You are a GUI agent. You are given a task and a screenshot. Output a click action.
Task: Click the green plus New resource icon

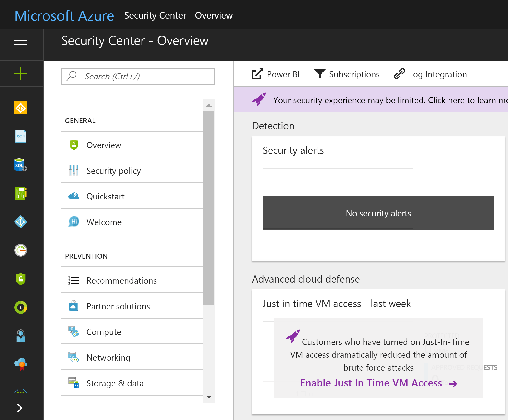point(20,73)
